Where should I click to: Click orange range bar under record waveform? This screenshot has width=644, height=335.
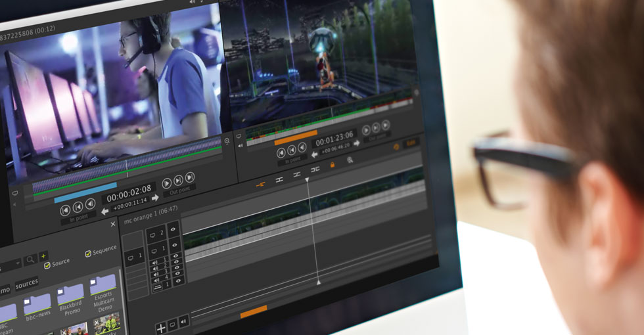pyautogui.click(x=296, y=137)
